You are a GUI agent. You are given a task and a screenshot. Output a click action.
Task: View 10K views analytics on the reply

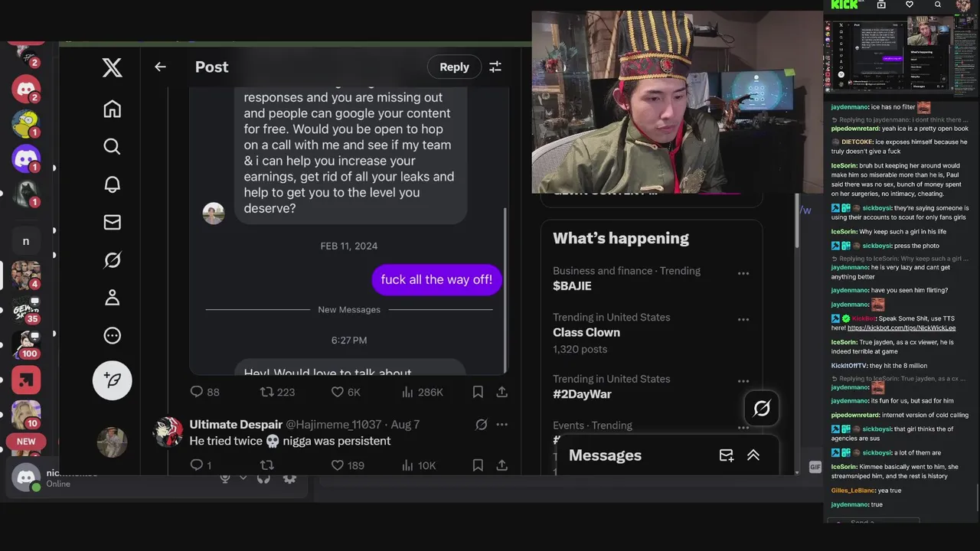tap(419, 465)
